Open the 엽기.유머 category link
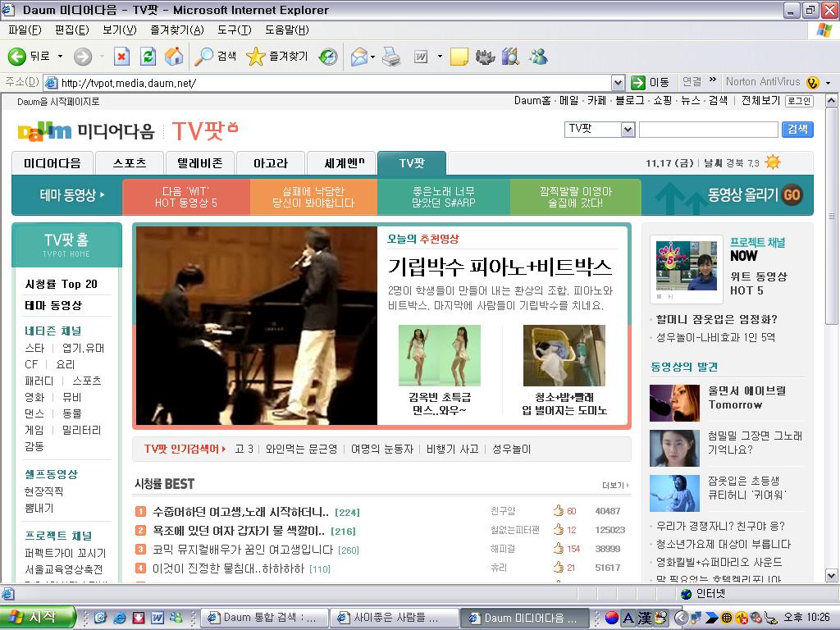840x630 pixels. coord(83,348)
